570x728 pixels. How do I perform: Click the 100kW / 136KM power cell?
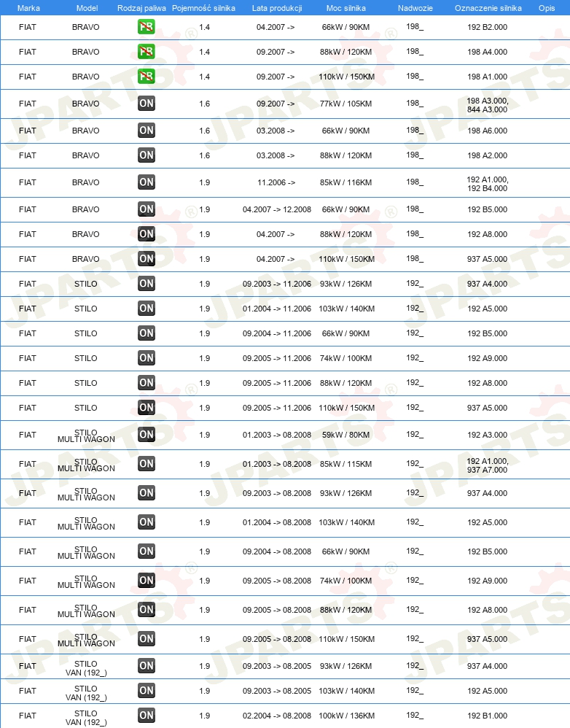(x=346, y=716)
